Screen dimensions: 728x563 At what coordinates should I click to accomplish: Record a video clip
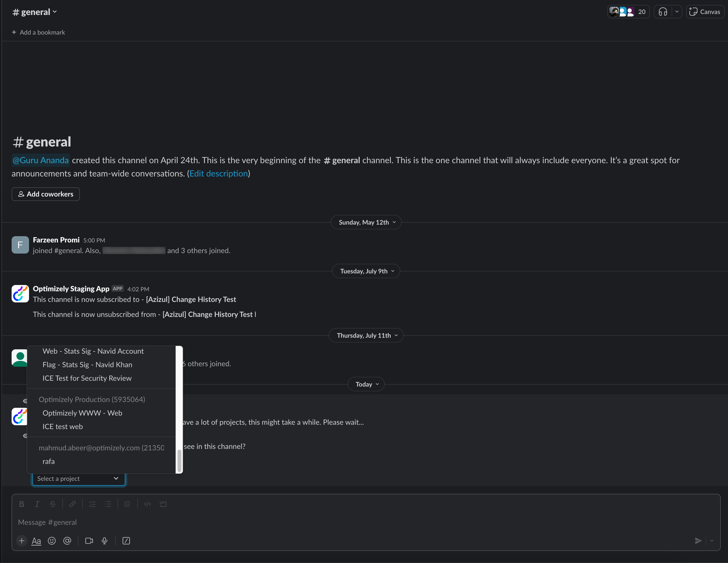click(x=89, y=541)
